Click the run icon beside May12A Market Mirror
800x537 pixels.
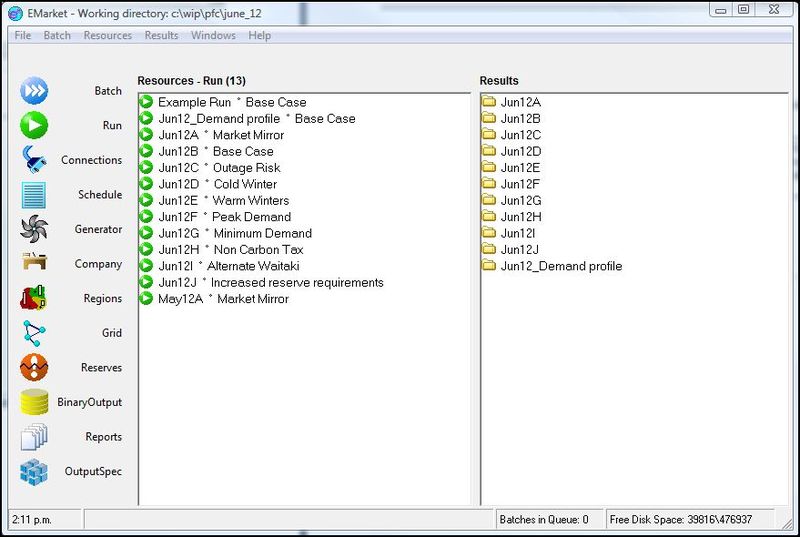(146, 298)
